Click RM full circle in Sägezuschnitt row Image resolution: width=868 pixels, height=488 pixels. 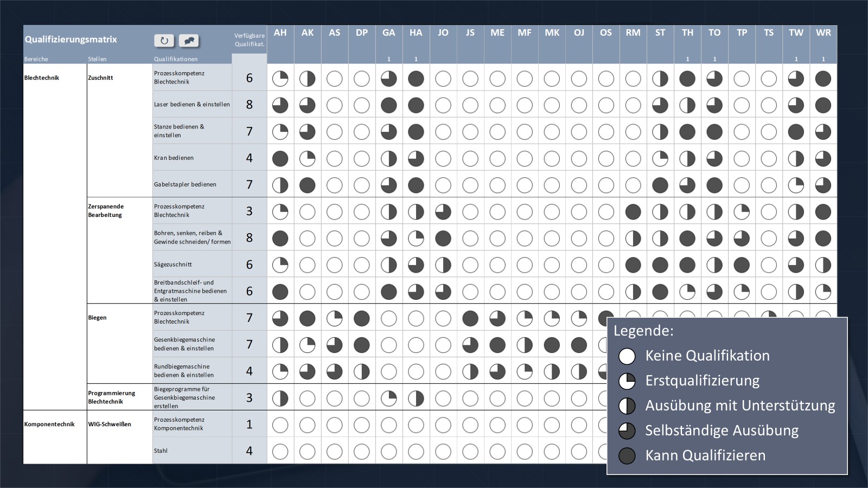[x=633, y=265]
